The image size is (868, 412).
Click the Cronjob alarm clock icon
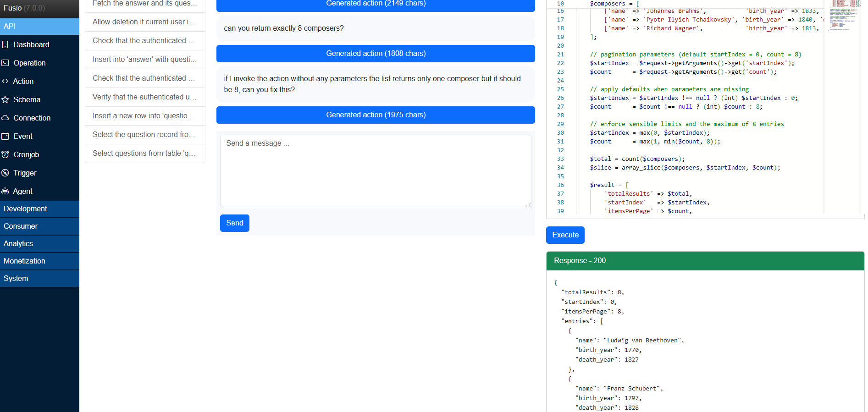[6, 154]
